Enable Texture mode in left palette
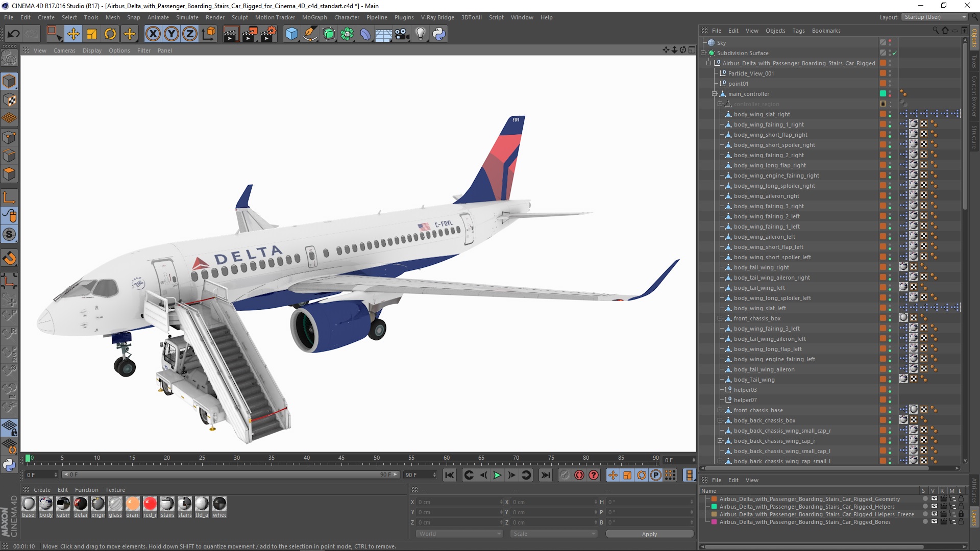980x551 pixels. (x=9, y=100)
